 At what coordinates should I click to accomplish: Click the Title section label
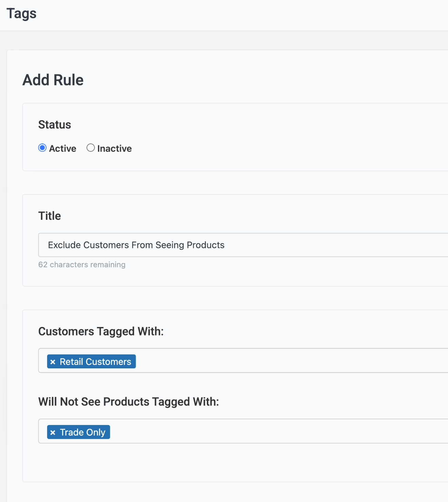tap(50, 216)
